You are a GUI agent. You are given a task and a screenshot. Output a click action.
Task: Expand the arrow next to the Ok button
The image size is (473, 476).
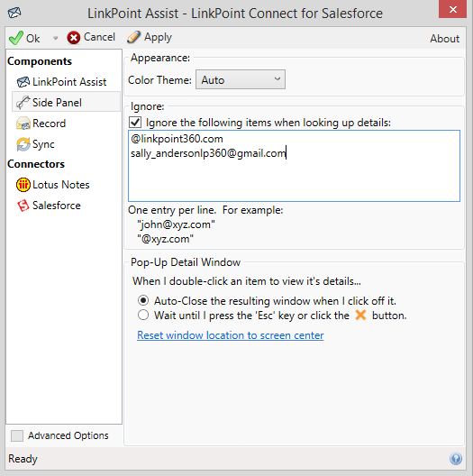pyautogui.click(x=55, y=38)
